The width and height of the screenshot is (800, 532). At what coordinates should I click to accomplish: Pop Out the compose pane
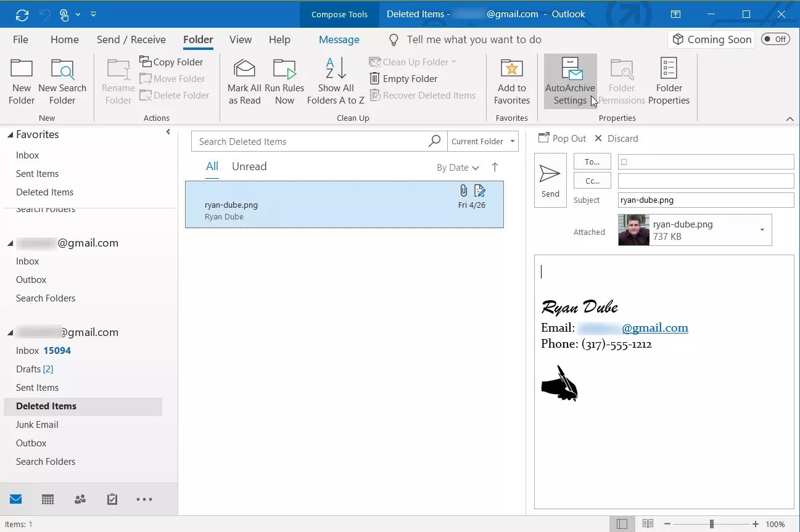pyautogui.click(x=562, y=139)
